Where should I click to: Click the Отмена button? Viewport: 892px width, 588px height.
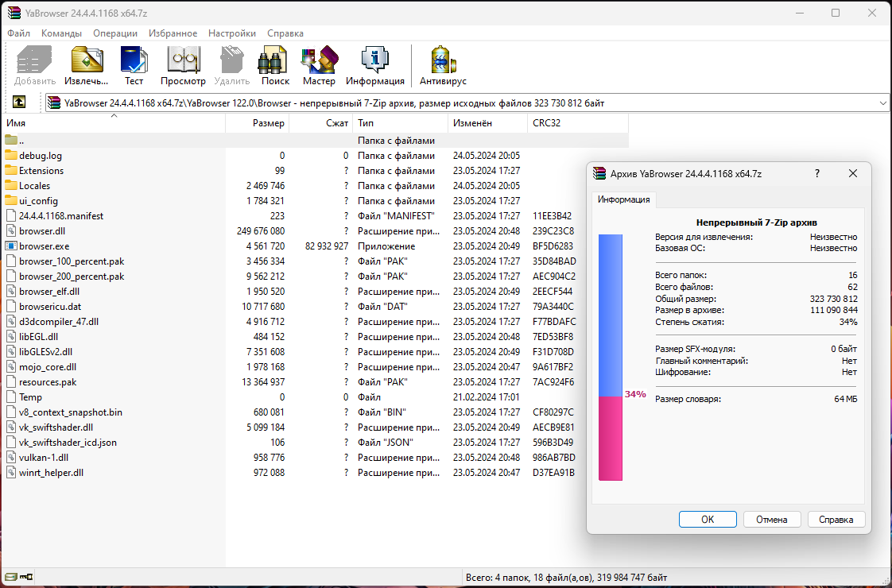(772, 519)
